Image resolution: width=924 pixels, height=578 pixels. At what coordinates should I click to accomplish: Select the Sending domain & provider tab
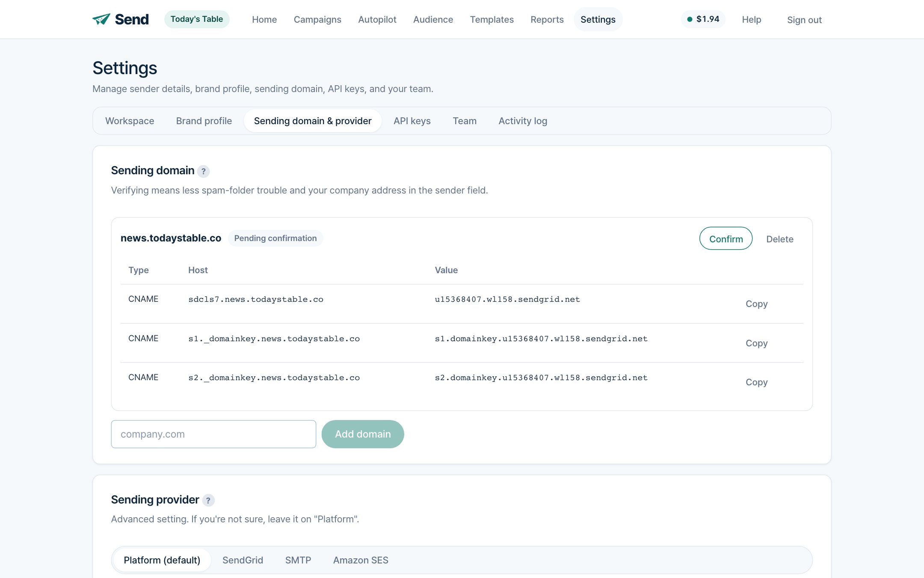[x=313, y=121]
